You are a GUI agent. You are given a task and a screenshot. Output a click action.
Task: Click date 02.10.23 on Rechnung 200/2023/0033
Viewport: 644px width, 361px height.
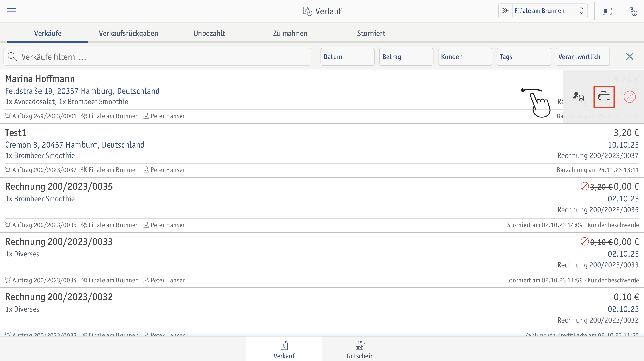[x=623, y=254]
